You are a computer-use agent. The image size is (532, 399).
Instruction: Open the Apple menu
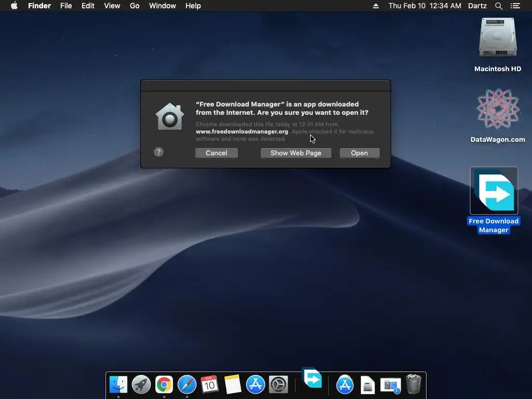(14, 6)
